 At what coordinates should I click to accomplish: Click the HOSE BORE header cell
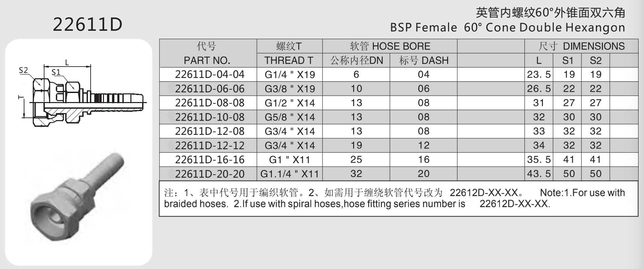pos(390,46)
